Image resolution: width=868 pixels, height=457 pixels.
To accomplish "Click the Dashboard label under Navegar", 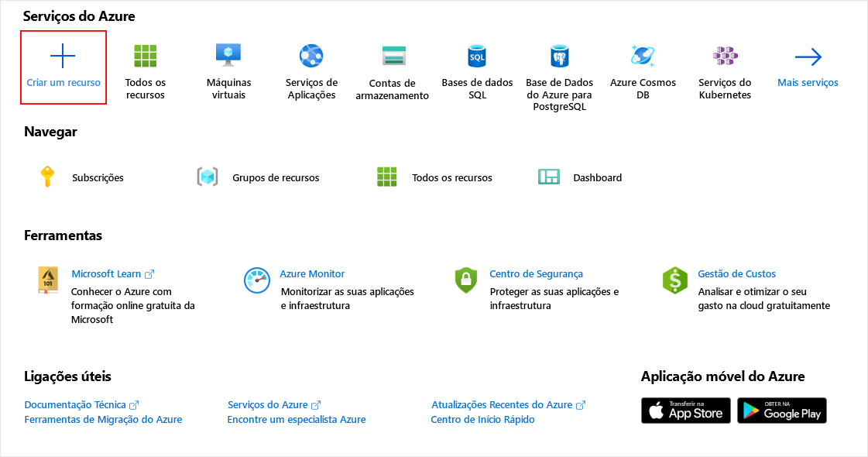I will click(597, 178).
